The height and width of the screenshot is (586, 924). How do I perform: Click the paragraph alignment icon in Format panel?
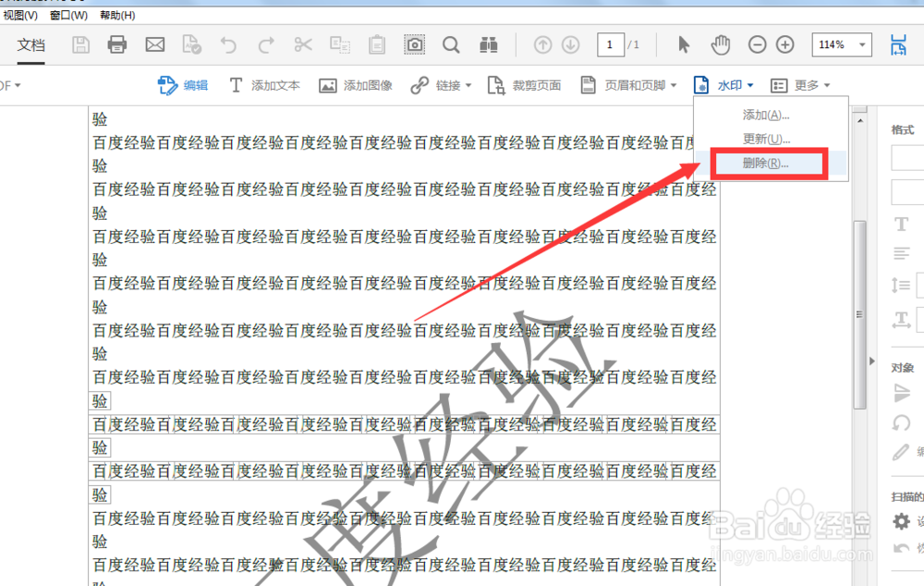click(x=902, y=254)
